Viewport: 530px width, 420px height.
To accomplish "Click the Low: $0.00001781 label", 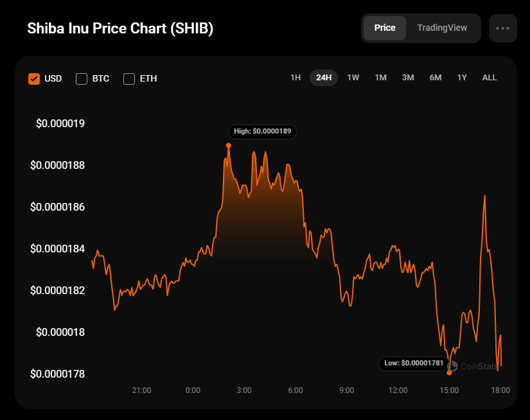I will (413, 363).
